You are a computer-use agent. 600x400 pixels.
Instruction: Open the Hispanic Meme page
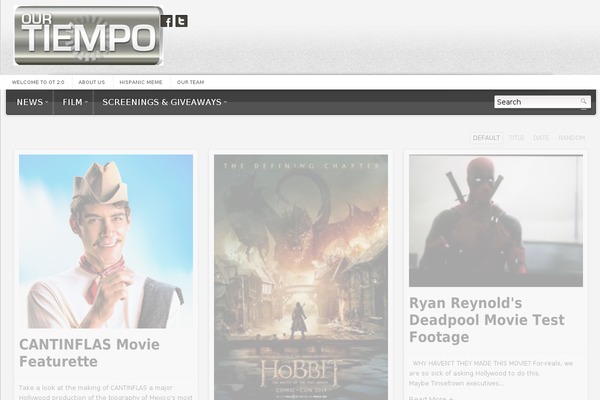point(141,82)
